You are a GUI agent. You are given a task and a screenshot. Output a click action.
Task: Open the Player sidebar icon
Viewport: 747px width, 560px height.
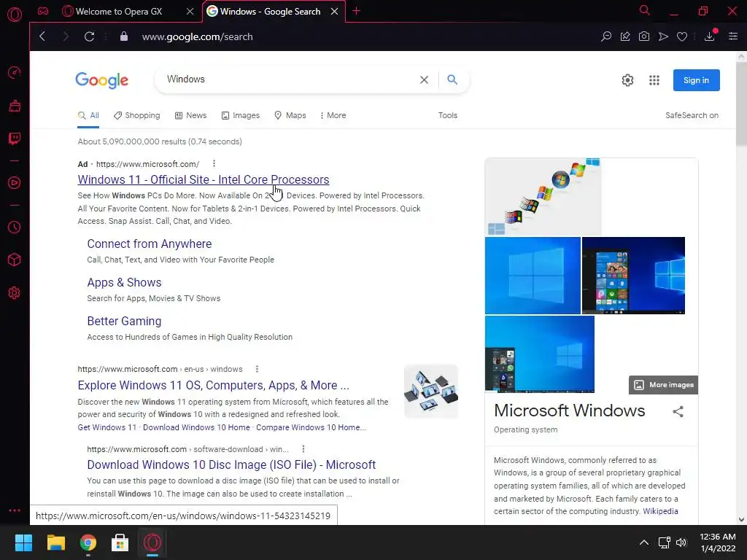(15, 182)
